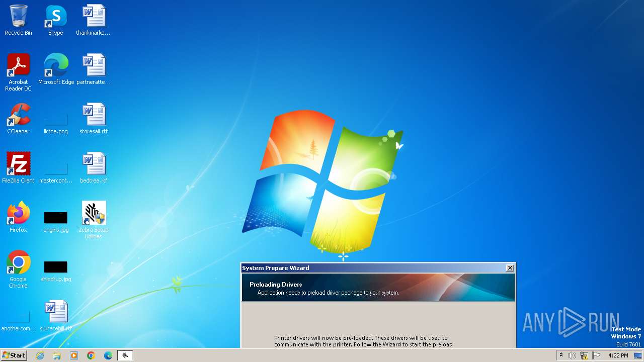This screenshot has height=362, width=644.
Task: Click the Preloading Drivers heading
Action: [276, 285]
